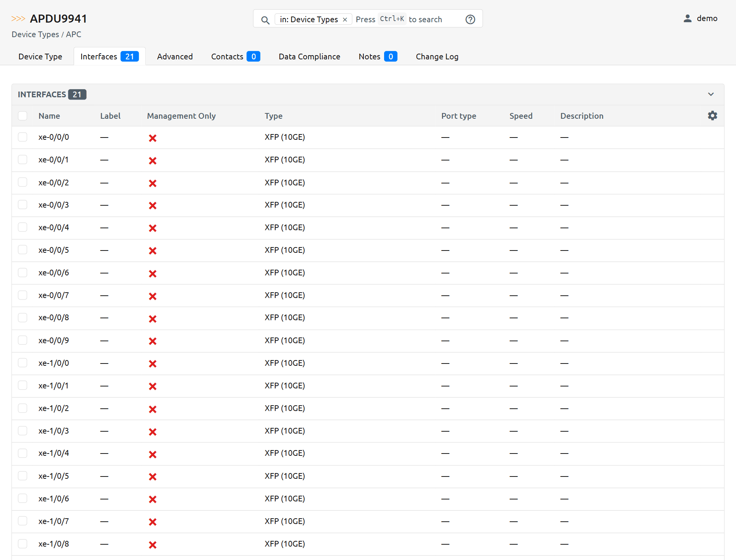Click the orange arrows logo icon
Image resolution: width=736 pixels, height=560 pixels.
tap(18, 19)
